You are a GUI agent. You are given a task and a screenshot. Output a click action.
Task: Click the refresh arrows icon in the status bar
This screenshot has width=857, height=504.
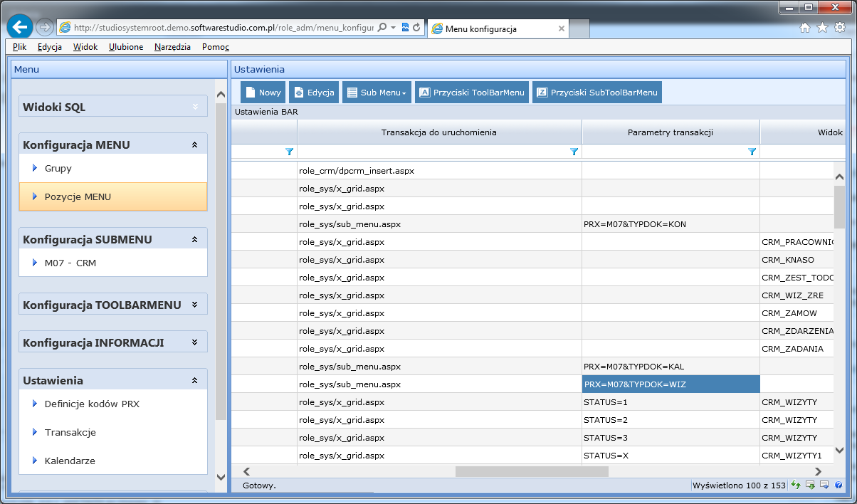796,485
